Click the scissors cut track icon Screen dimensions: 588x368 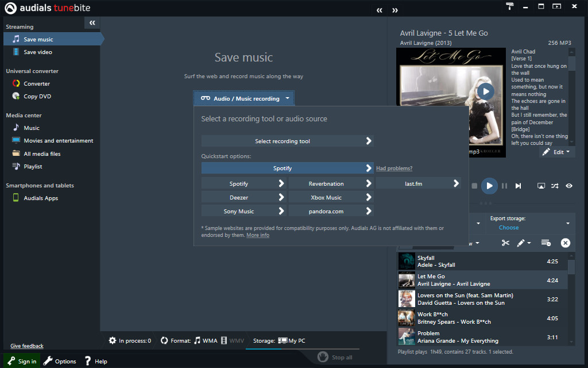point(505,243)
